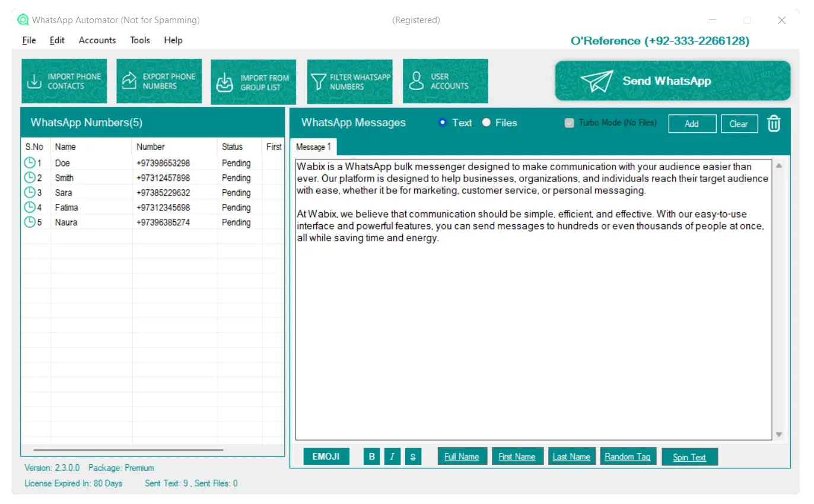This screenshot has width=814, height=504.
Task: Click the message box scroll down arrow
Action: 779,435
